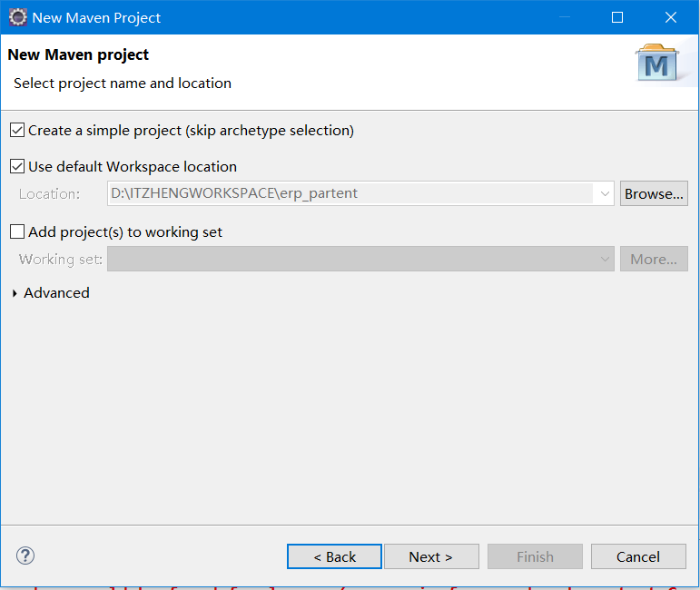
Task: Toggle Use default Workspace location checkbox
Action: click(17, 166)
